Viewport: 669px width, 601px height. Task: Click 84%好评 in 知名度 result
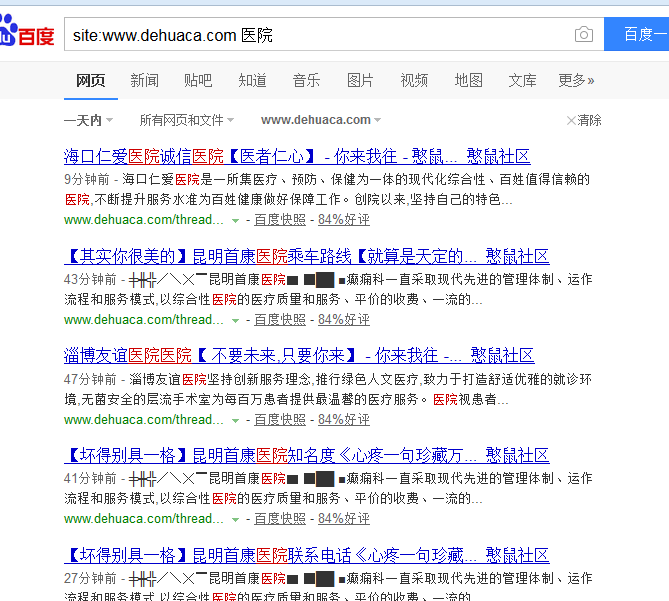point(344,519)
